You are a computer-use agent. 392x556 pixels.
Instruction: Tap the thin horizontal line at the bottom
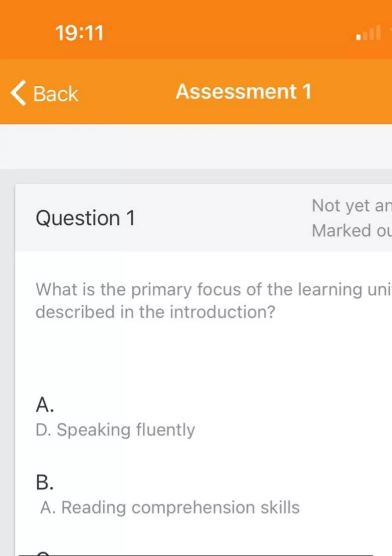[x=196, y=555]
